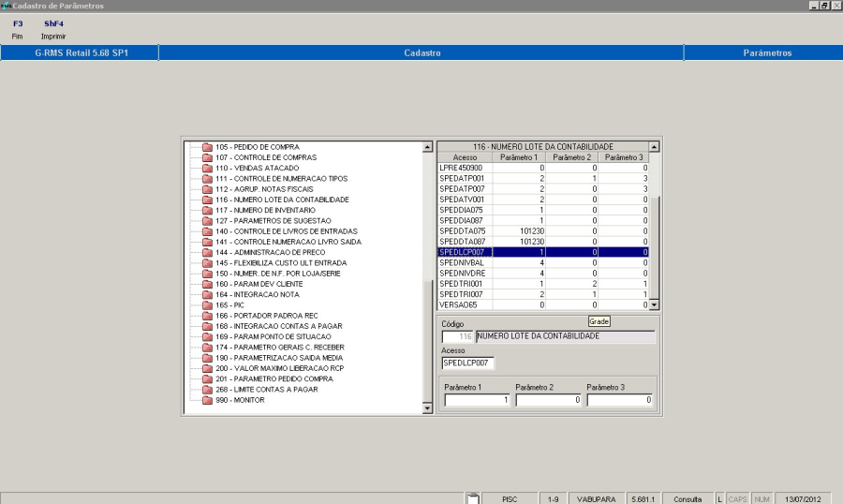Click the Cadastro header tab
Screen dimensions: 843x504
[x=421, y=52]
